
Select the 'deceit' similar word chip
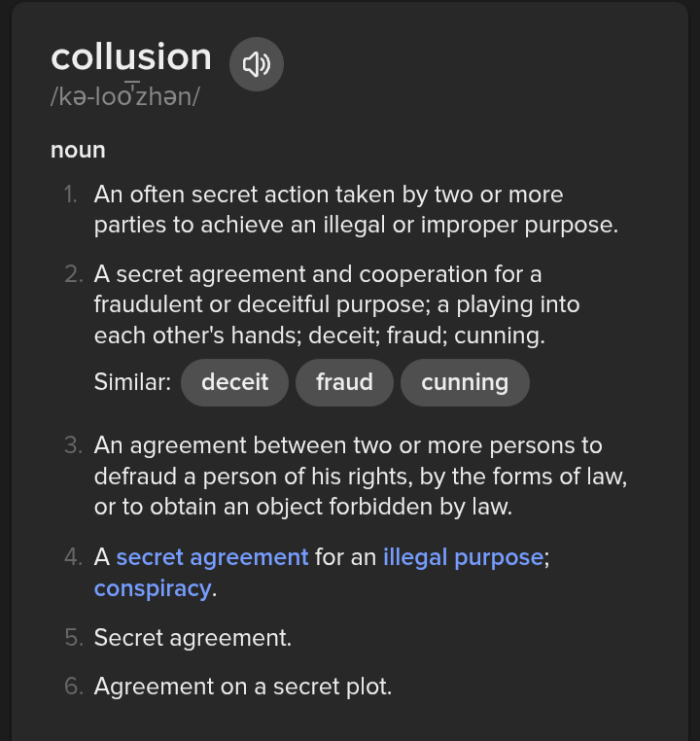234,382
